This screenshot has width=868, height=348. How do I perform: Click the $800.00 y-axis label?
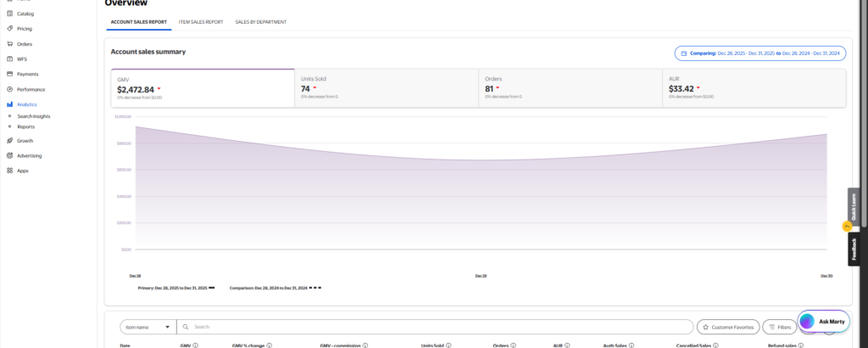coord(123,143)
